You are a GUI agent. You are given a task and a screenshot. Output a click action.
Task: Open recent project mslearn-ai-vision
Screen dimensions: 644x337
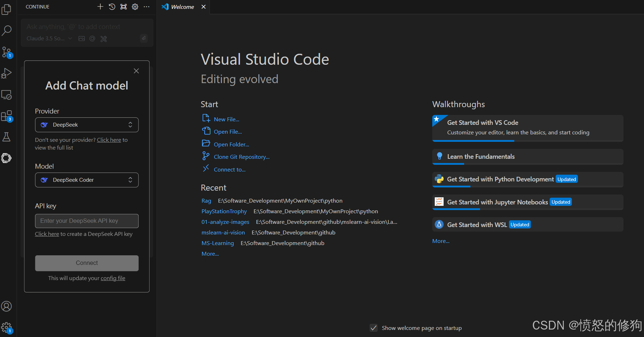pos(223,233)
